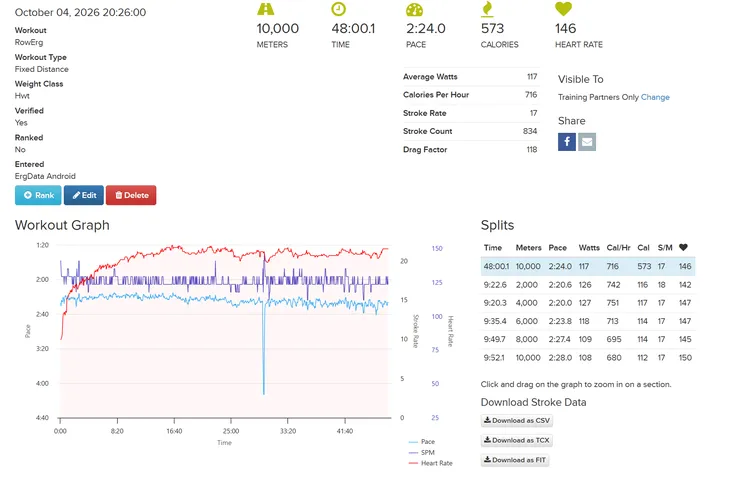Click the Drag Factor row

[470, 150]
